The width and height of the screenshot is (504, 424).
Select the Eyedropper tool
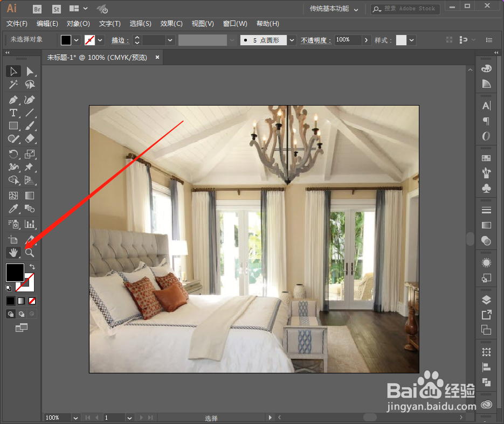coord(13,209)
